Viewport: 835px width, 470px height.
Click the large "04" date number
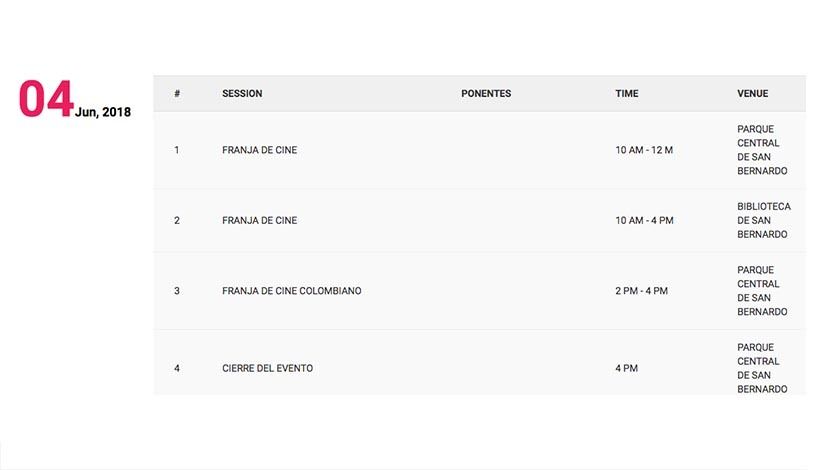coord(46,100)
